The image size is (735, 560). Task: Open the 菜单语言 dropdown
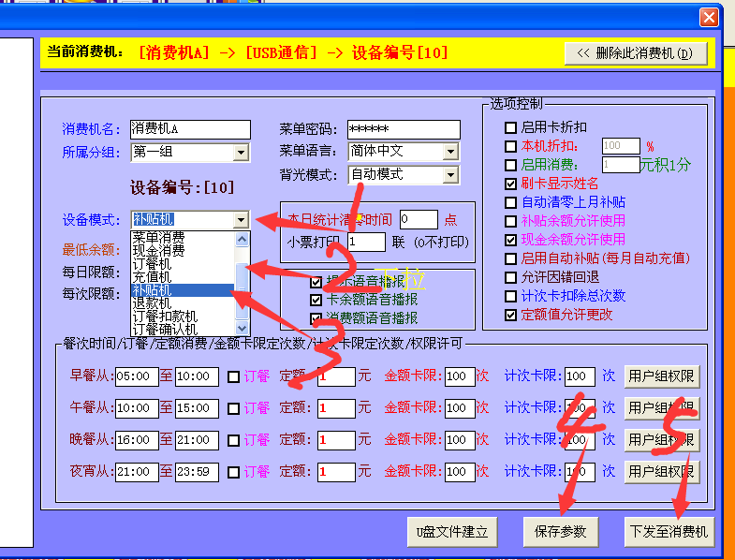[x=450, y=152]
